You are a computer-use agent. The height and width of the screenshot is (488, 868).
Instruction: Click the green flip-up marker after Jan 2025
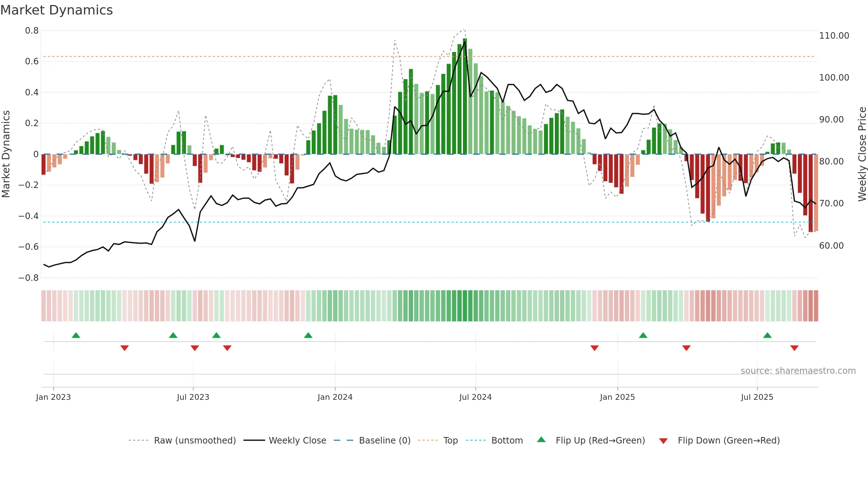click(x=643, y=335)
